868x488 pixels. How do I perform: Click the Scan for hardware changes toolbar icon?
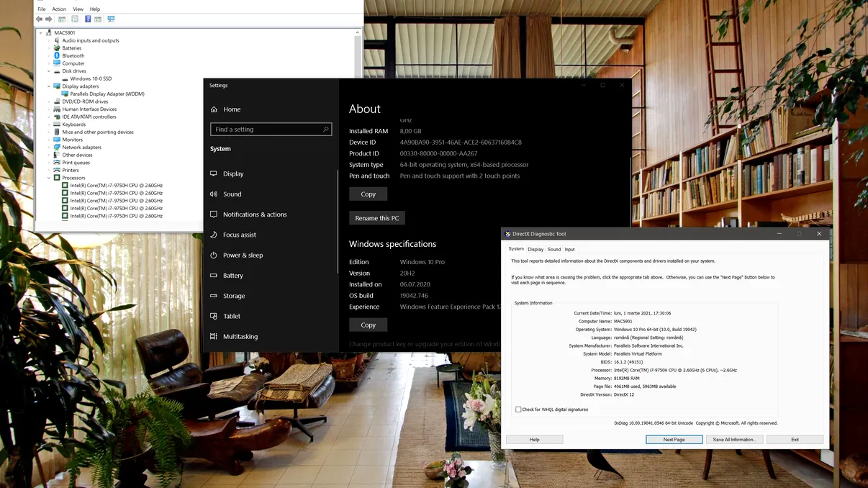coord(110,19)
